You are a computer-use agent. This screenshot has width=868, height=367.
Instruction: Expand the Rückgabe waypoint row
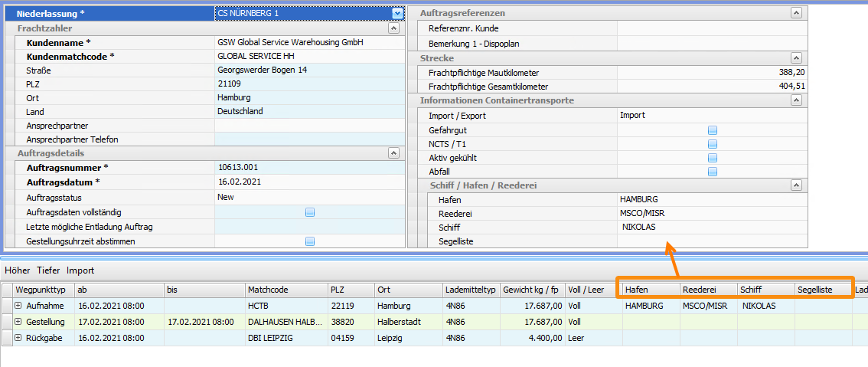(18, 338)
